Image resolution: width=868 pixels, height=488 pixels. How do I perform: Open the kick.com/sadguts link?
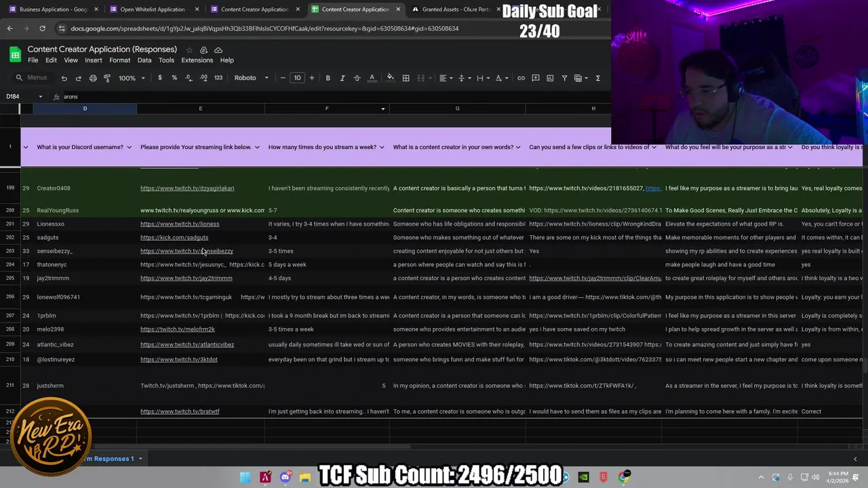click(174, 237)
